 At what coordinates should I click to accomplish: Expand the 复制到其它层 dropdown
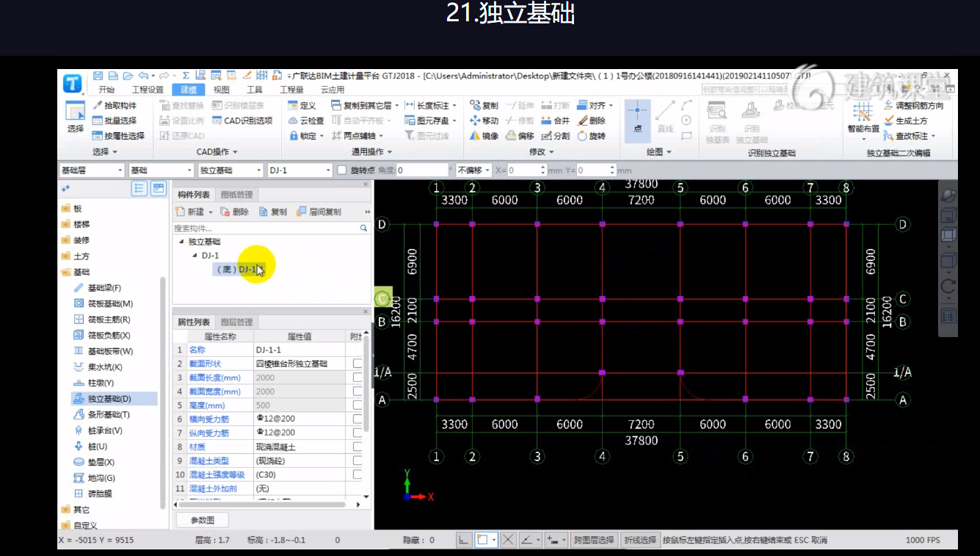coord(397,106)
